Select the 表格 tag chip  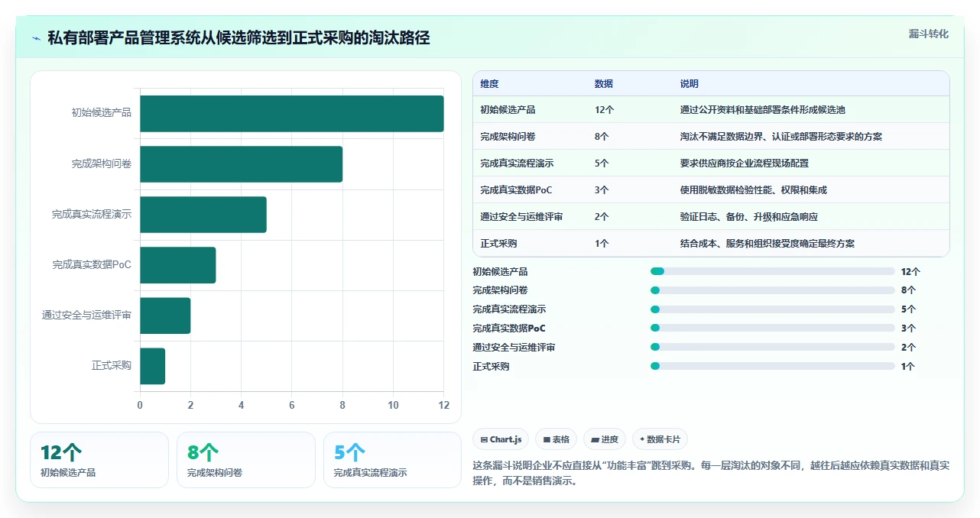pyautogui.click(x=556, y=439)
